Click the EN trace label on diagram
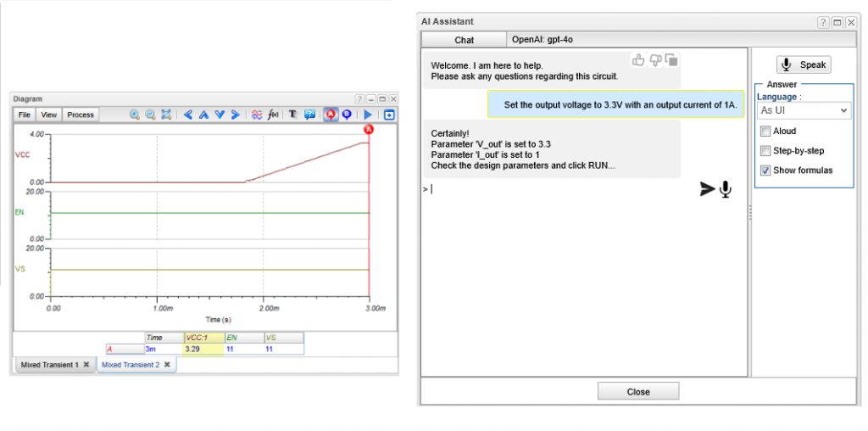Image resolution: width=868 pixels, height=431 pixels. click(x=19, y=212)
